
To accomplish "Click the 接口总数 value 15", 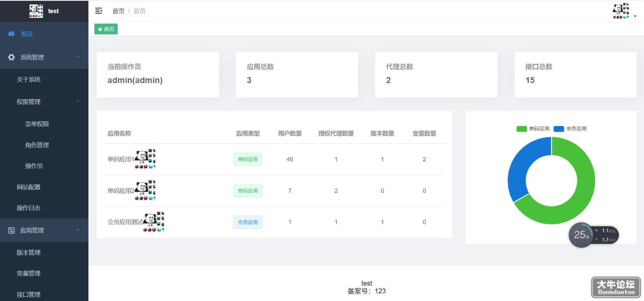I will (x=530, y=80).
